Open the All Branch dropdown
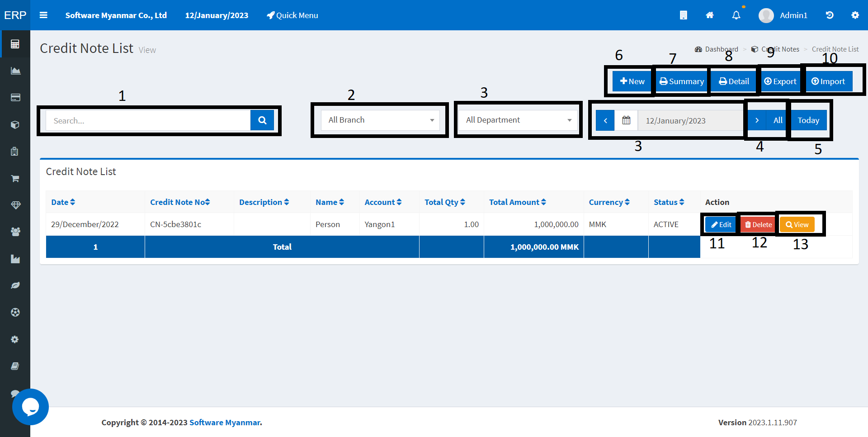The width and height of the screenshot is (868, 437). click(x=380, y=120)
